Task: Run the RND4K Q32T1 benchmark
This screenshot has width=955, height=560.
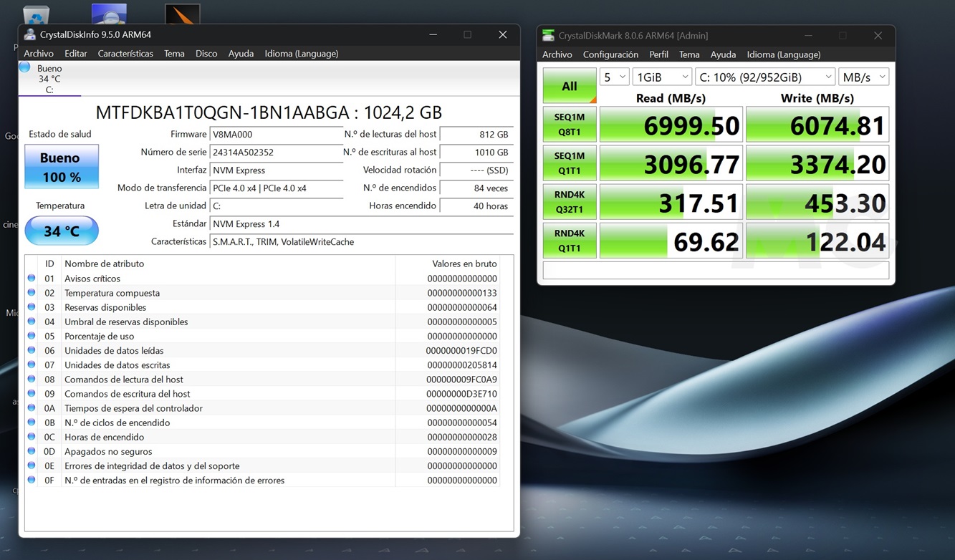Action: [x=569, y=203]
